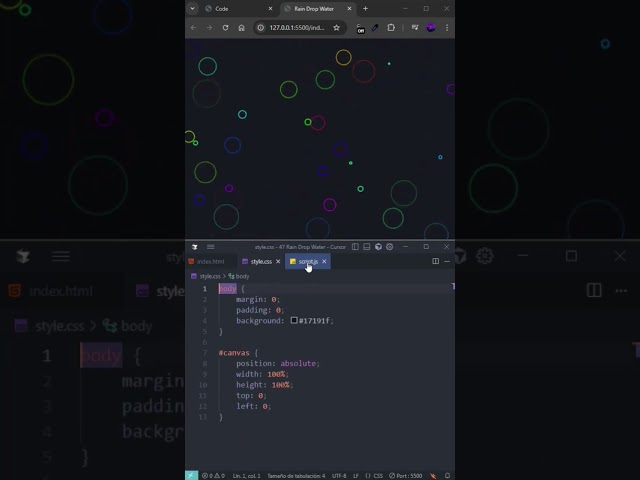The image size is (640, 480).
Task: Show errors and warnings in status bar
Action: tap(213, 476)
